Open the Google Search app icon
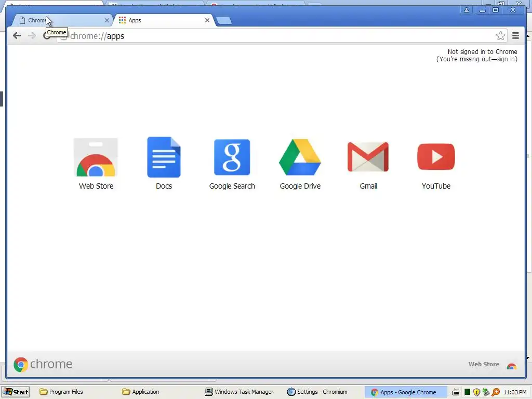Viewport: 532px width, 399px height. click(x=232, y=157)
